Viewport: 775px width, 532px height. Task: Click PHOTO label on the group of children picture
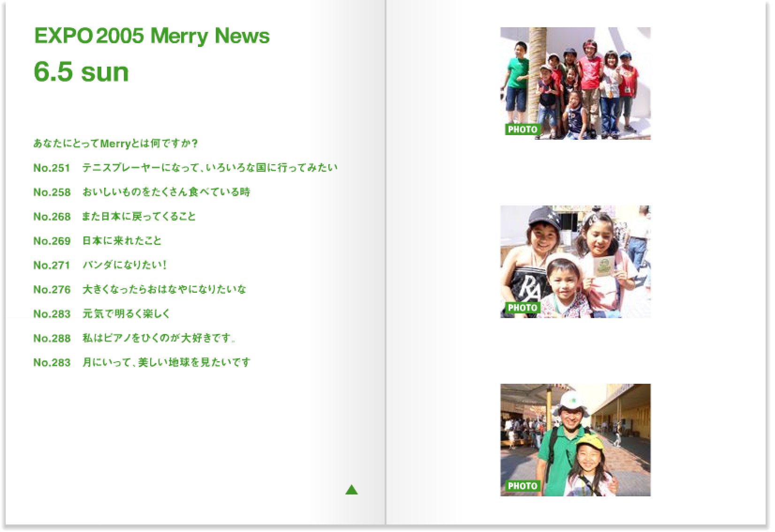[x=522, y=129]
